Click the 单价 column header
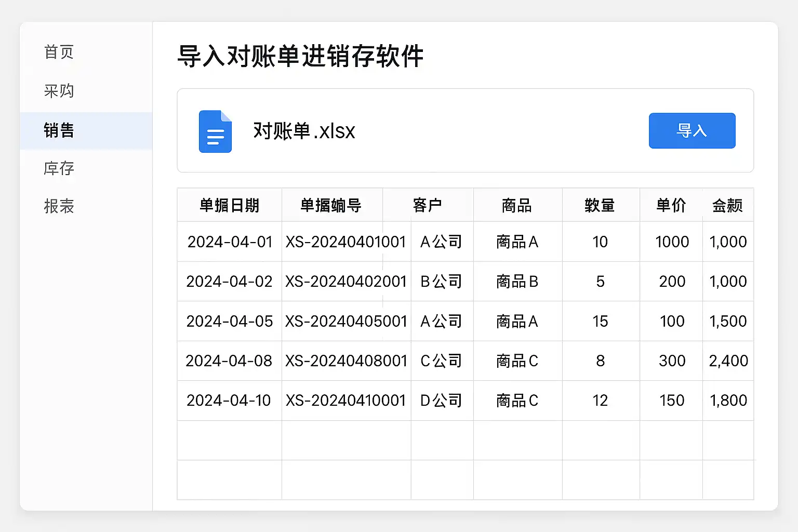The height and width of the screenshot is (532, 798). [x=671, y=205]
